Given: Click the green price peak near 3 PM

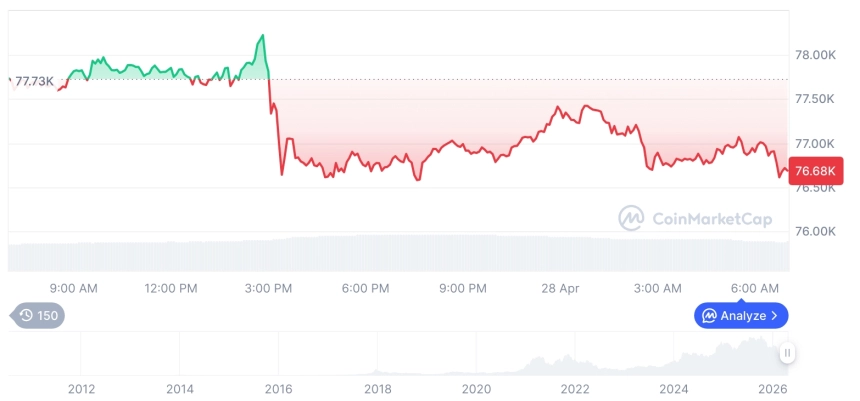Looking at the screenshot, I should pos(262,36).
